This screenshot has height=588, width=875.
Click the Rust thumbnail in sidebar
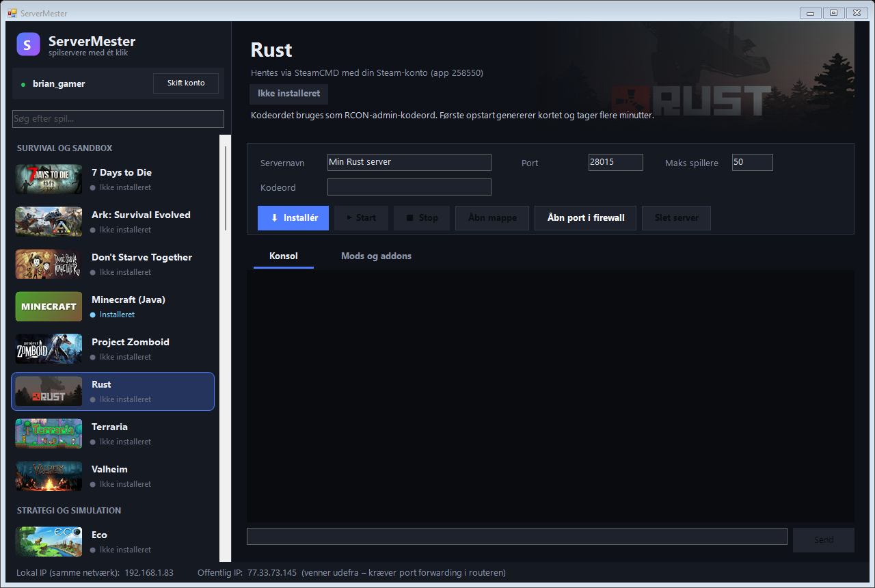(49, 391)
